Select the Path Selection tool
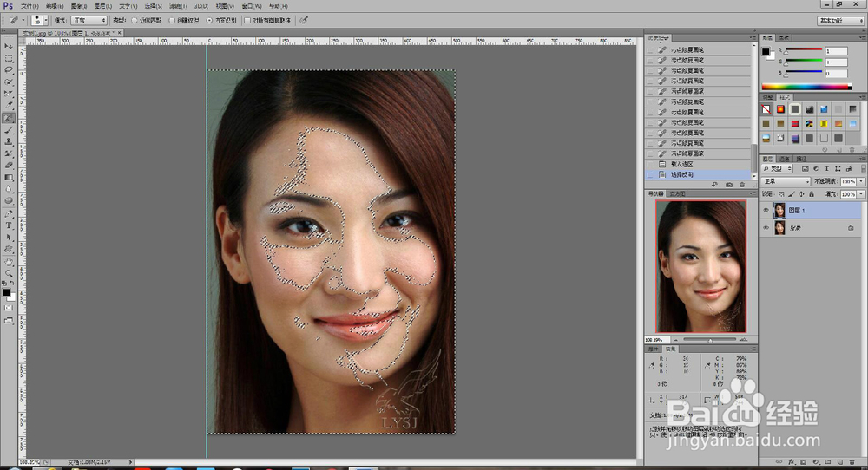 [x=9, y=238]
